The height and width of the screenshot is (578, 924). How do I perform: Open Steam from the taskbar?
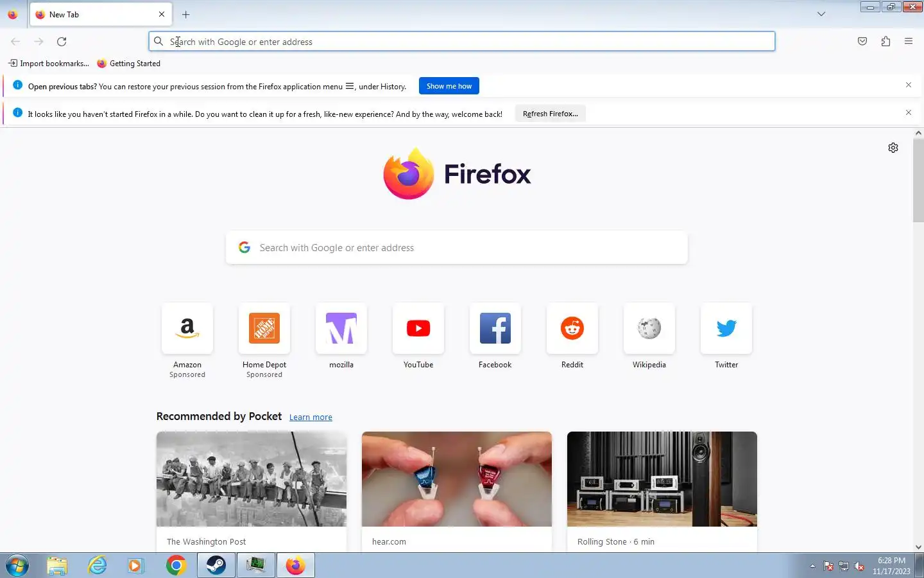[x=216, y=566]
